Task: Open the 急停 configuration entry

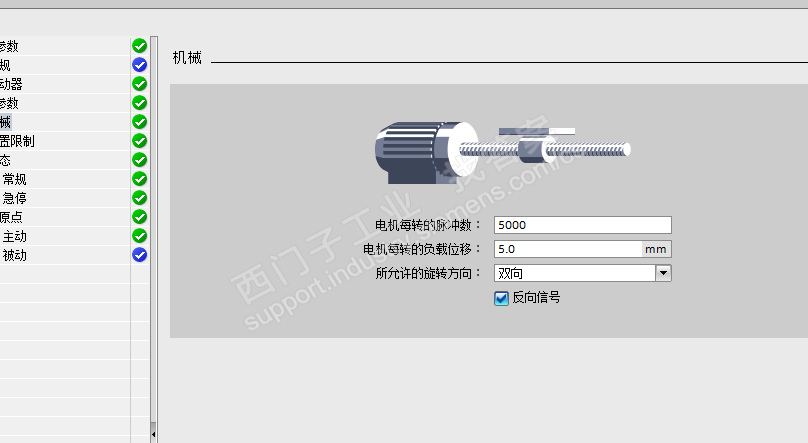Action: tap(14, 198)
